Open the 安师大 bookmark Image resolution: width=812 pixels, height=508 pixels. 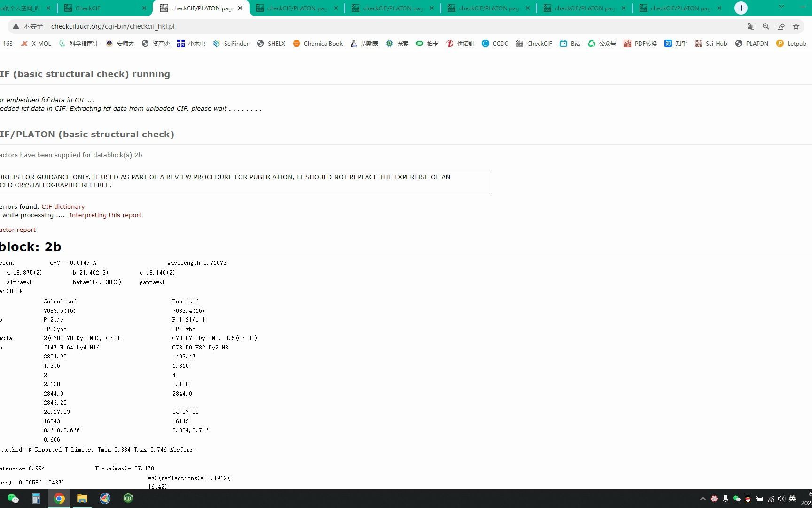[120, 43]
